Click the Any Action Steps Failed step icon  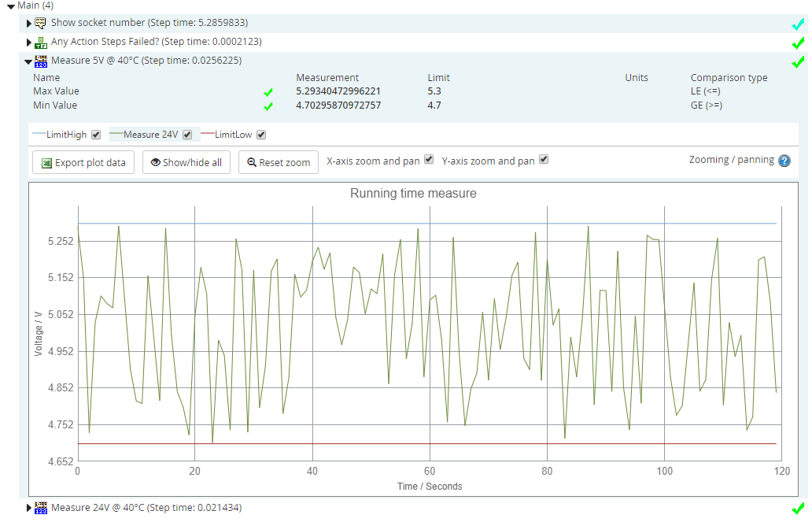41,42
